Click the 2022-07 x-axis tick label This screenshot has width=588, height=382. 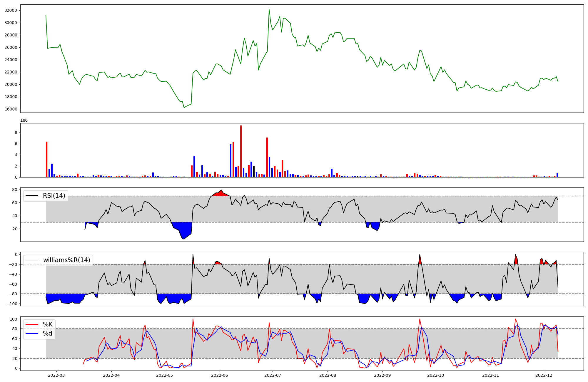(x=273, y=375)
